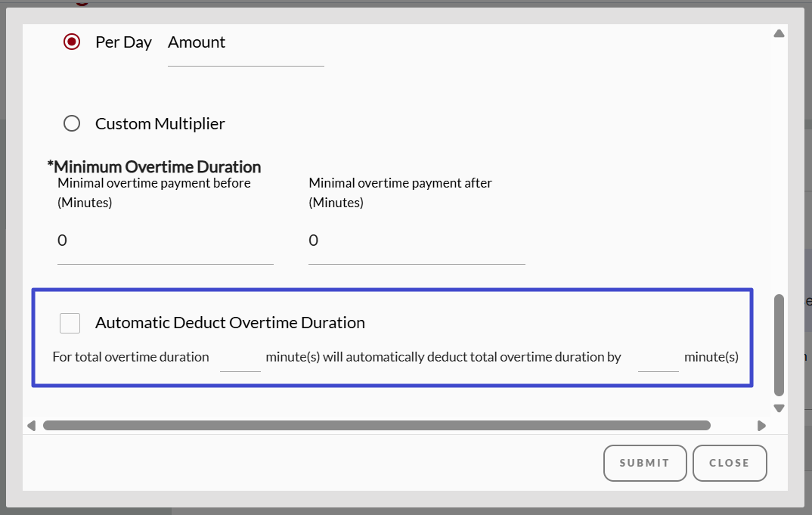Click the Per Day Amount input field
The width and height of the screenshot is (812, 515).
246,54
